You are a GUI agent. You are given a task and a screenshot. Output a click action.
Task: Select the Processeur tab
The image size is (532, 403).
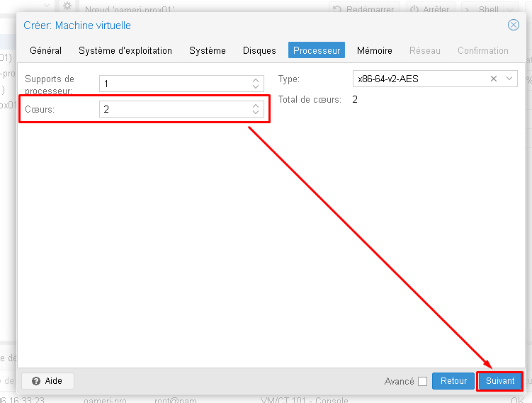[317, 50]
